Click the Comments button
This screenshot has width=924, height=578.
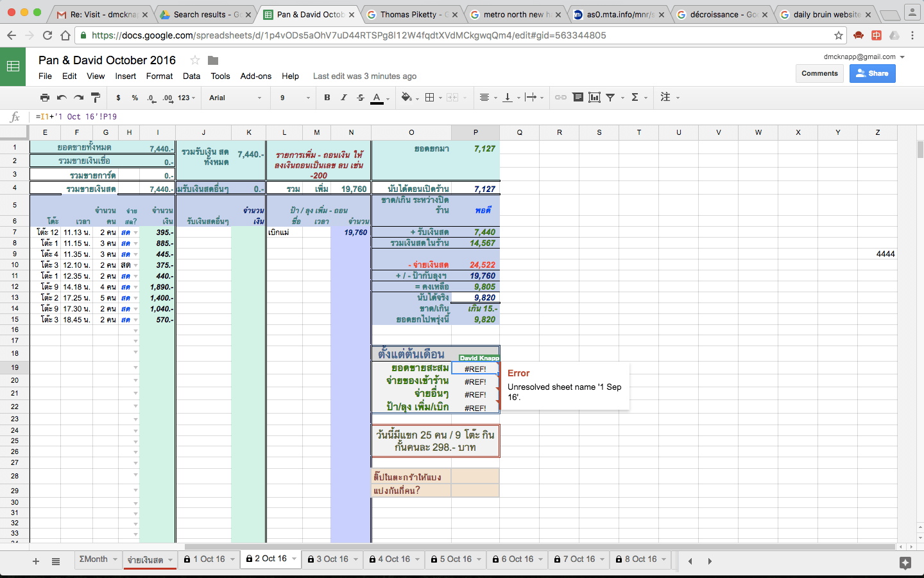pos(819,73)
